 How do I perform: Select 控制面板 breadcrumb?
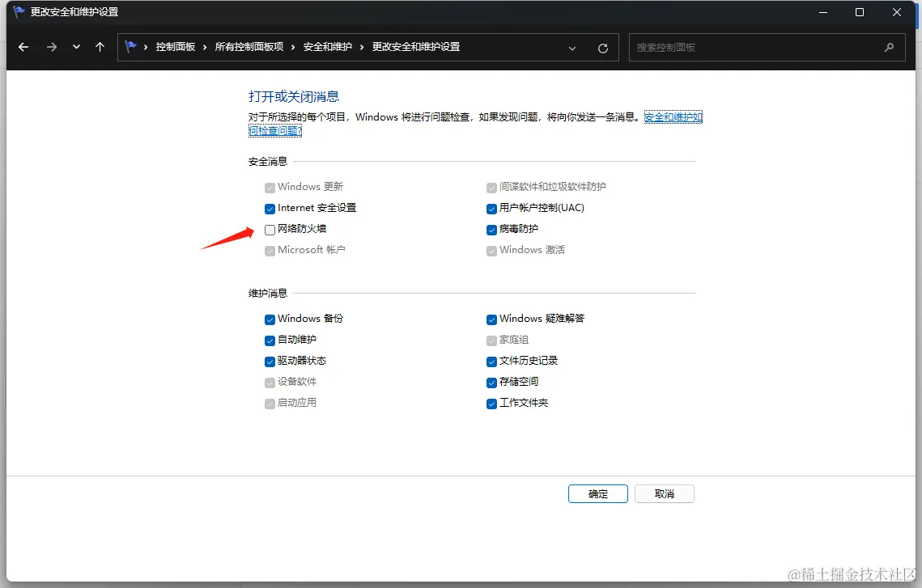(175, 47)
